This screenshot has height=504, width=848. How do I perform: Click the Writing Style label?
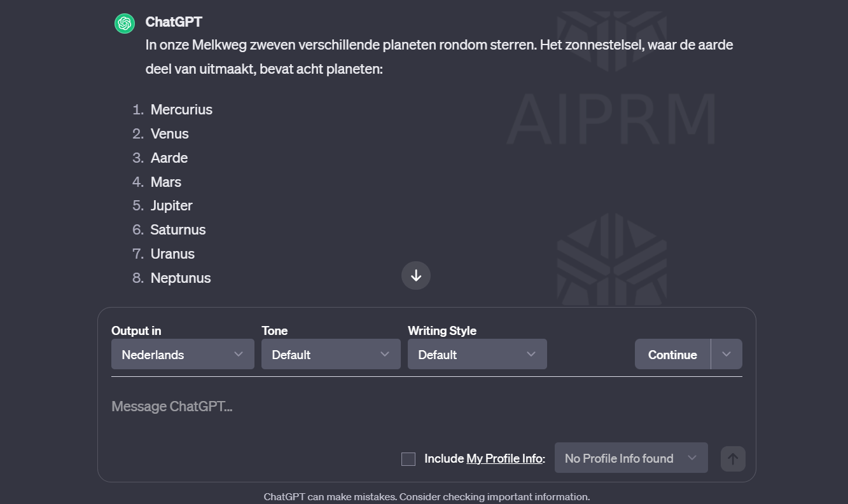click(442, 330)
